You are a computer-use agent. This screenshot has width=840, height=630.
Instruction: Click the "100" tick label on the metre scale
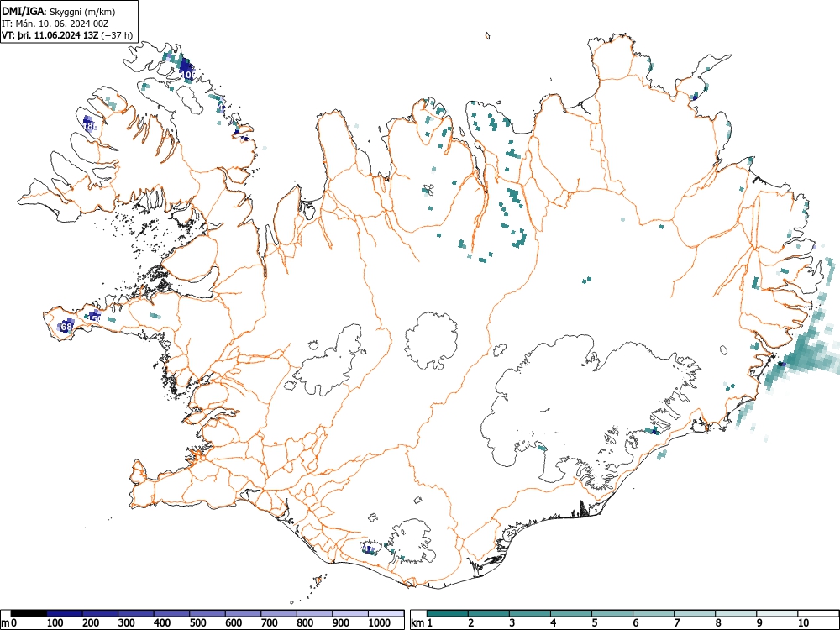coord(55,623)
